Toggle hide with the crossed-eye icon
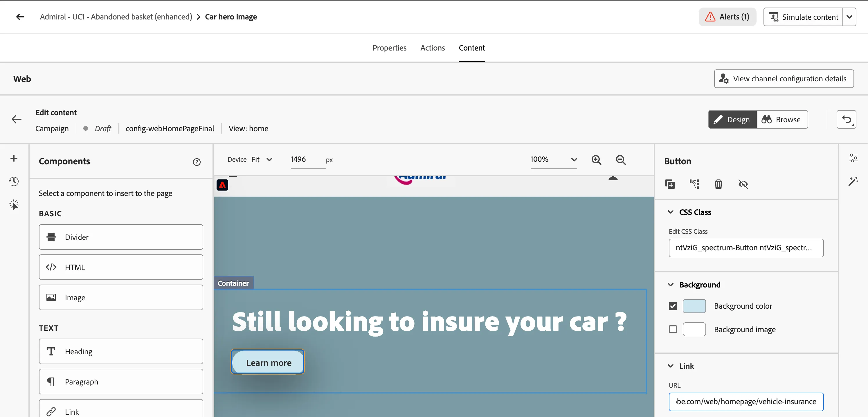The height and width of the screenshot is (417, 868). (743, 184)
